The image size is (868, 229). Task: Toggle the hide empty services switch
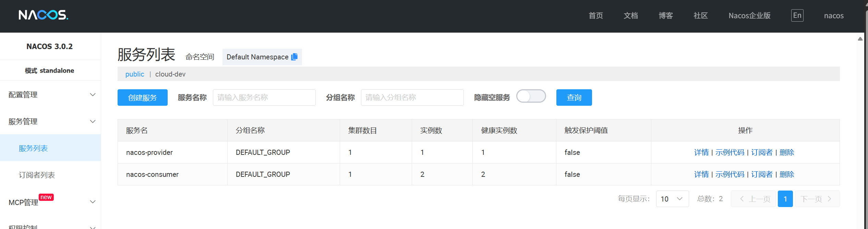[531, 96]
